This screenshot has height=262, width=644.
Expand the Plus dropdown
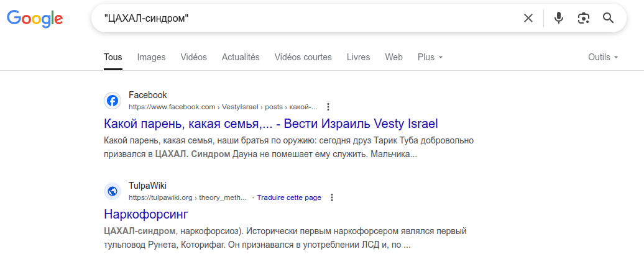430,57
